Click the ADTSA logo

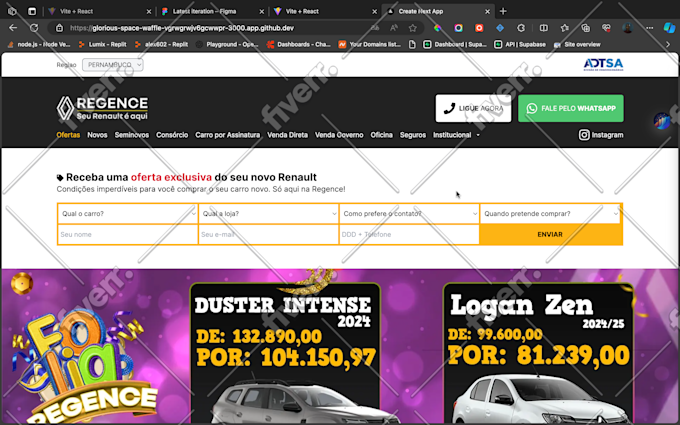coord(603,65)
